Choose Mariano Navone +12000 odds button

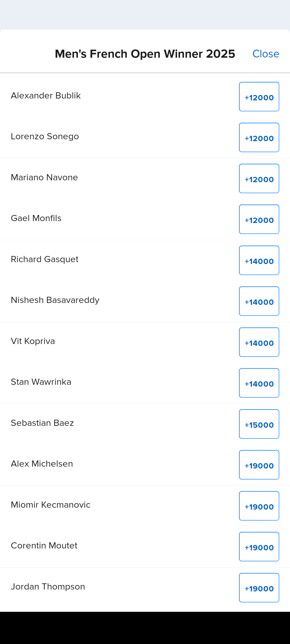pos(259,179)
